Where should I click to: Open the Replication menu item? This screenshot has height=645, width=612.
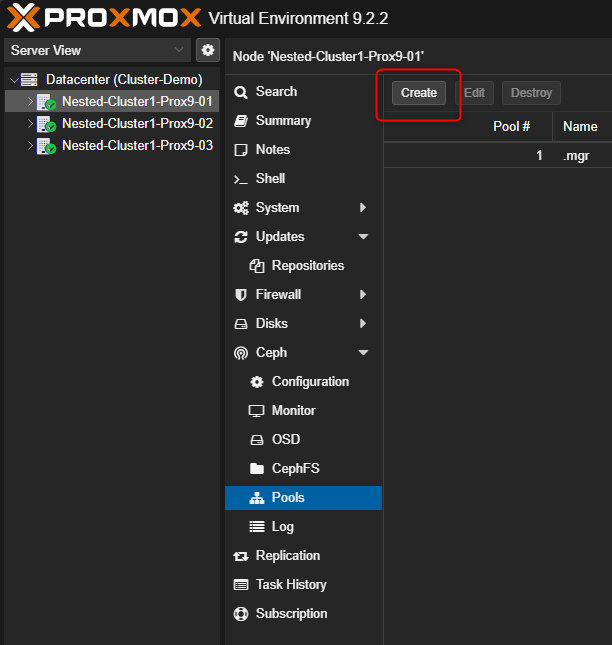pos(304,556)
